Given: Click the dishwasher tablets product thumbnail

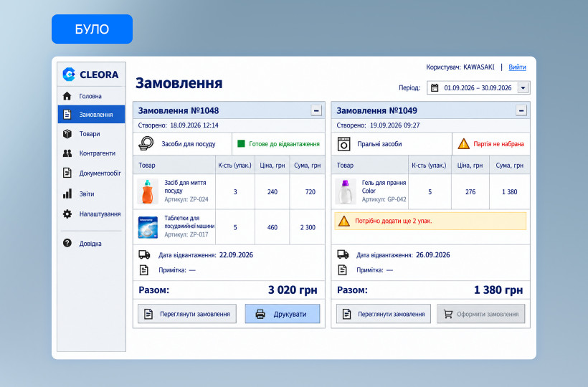Looking at the screenshot, I should [148, 227].
